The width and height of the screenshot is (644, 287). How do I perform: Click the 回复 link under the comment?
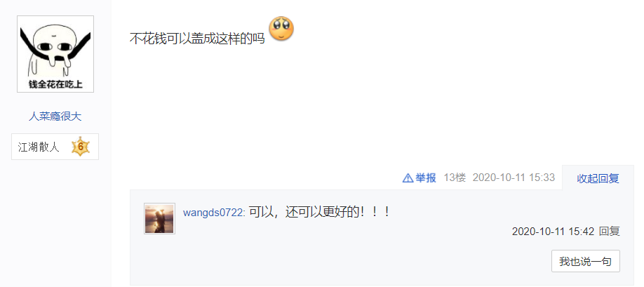tap(610, 231)
